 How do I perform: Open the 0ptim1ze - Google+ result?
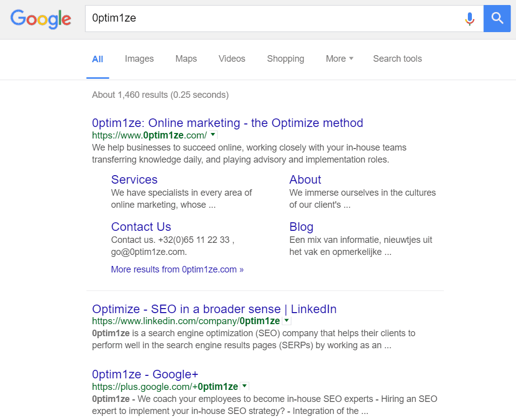(145, 374)
